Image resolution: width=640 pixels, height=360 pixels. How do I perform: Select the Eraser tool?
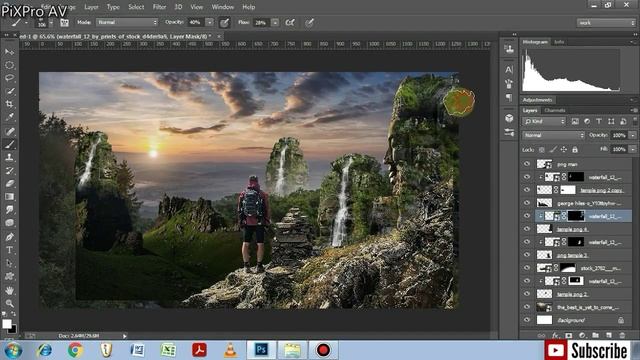click(x=9, y=184)
